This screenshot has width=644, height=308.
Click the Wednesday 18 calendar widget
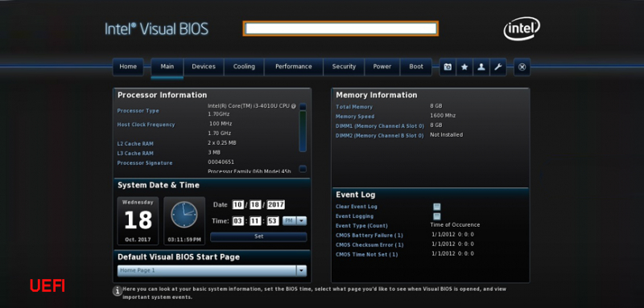click(138, 220)
